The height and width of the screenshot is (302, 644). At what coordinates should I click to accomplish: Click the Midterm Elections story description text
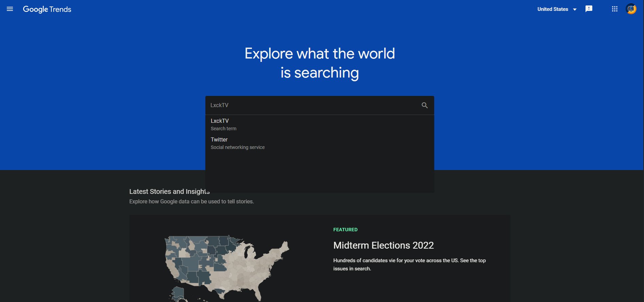click(x=409, y=265)
